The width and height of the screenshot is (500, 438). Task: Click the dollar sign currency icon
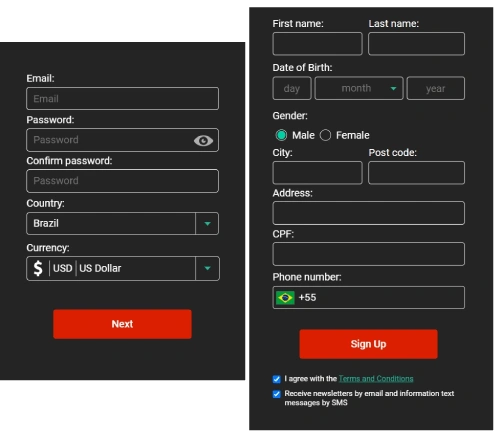(38, 268)
